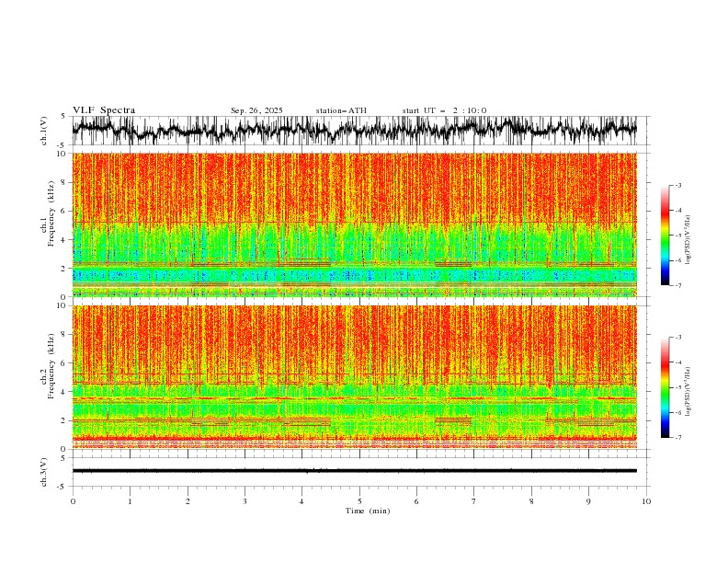Click the ch.1 PSD color bar
The height and width of the screenshot is (563, 728).
point(665,236)
